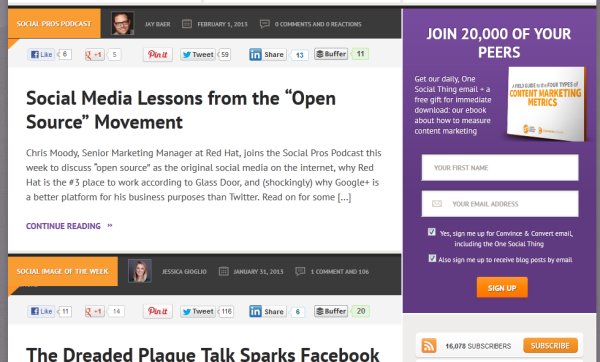Image resolution: width=600 pixels, height=362 pixels.
Task: Click the Content Marketing Metrics ebook cover
Action: point(546,104)
